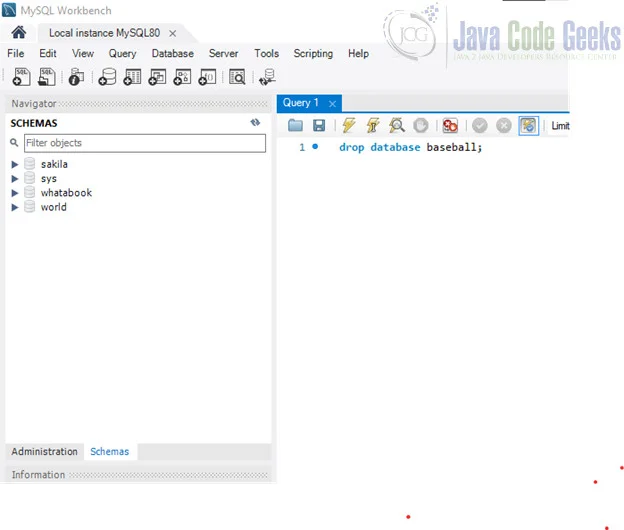Select the Local instance MySQL80 tab
This screenshot has width=624, height=530.
click(x=104, y=33)
